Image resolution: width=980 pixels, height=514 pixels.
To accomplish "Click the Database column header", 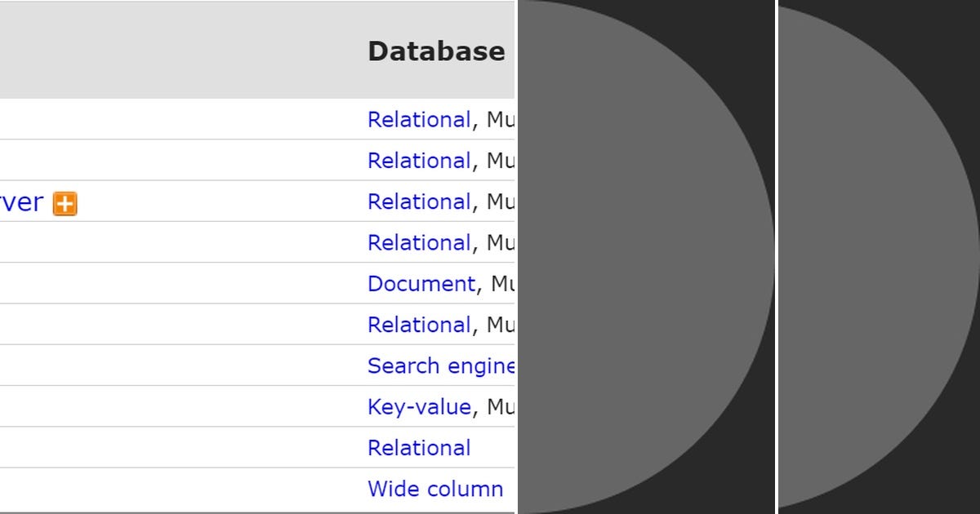I will (x=435, y=51).
